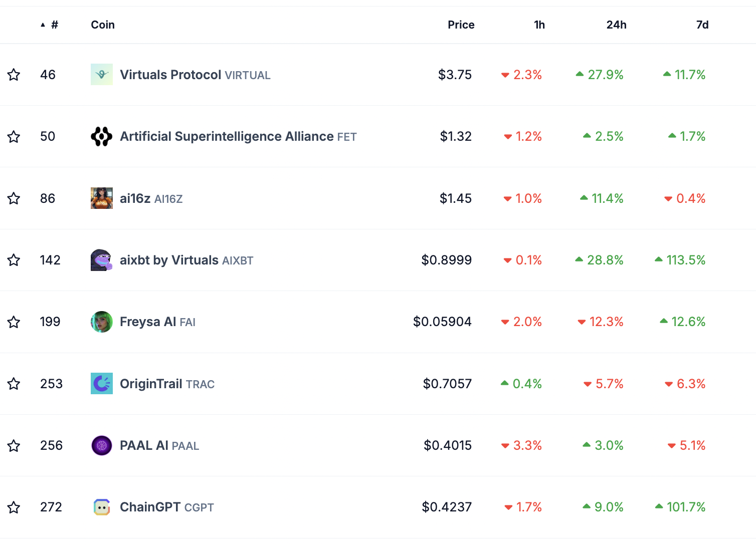
Task: Select the 1h column header
Action: click(539, 25)
